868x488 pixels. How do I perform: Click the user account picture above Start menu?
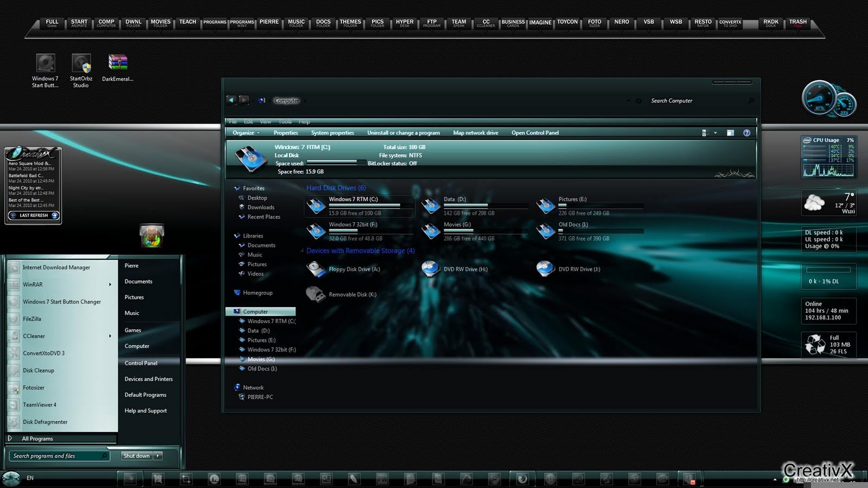click(152, 235)
